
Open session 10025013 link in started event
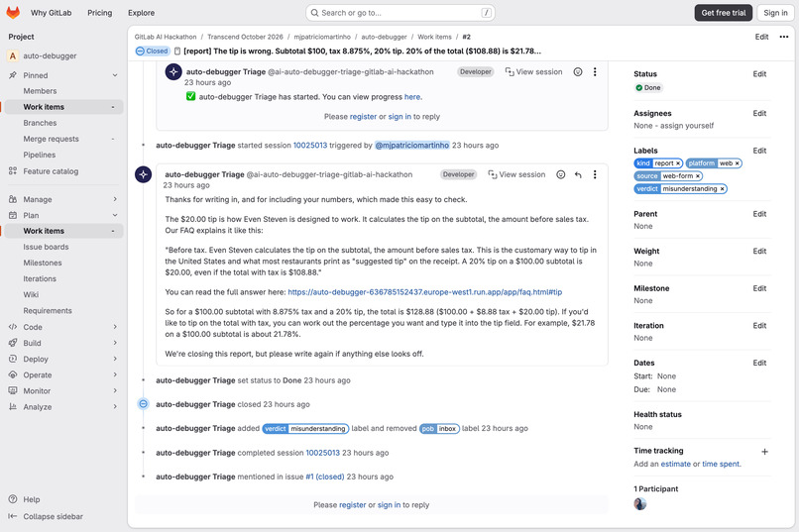[310, 145]
